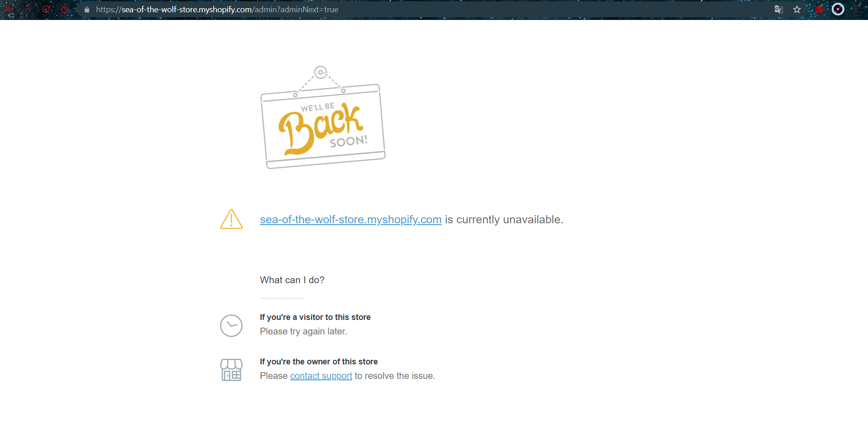Viewport: 868px width, 447px height.
Task: Open the Extensions puzzle piece icon
Action: click(x=819, y=10)
